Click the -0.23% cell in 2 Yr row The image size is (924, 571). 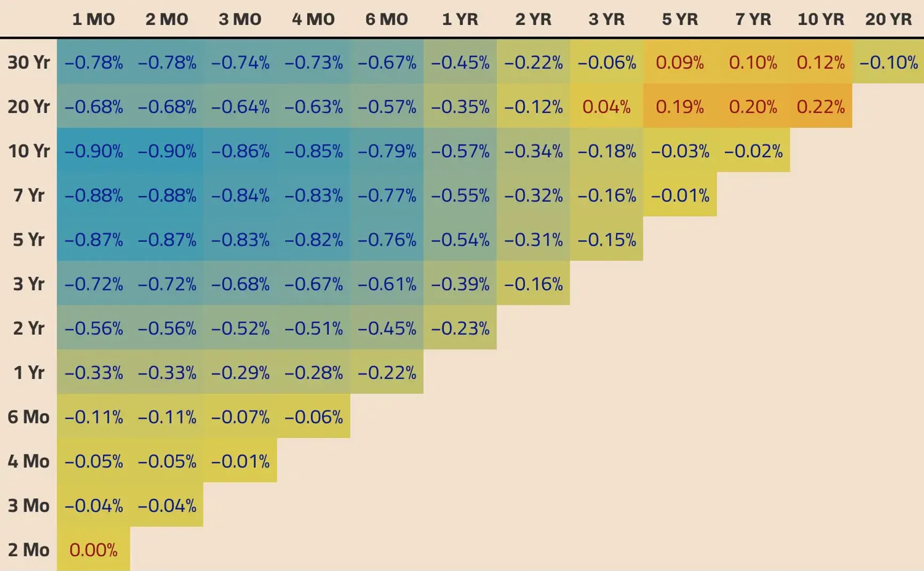coord(460,328)
